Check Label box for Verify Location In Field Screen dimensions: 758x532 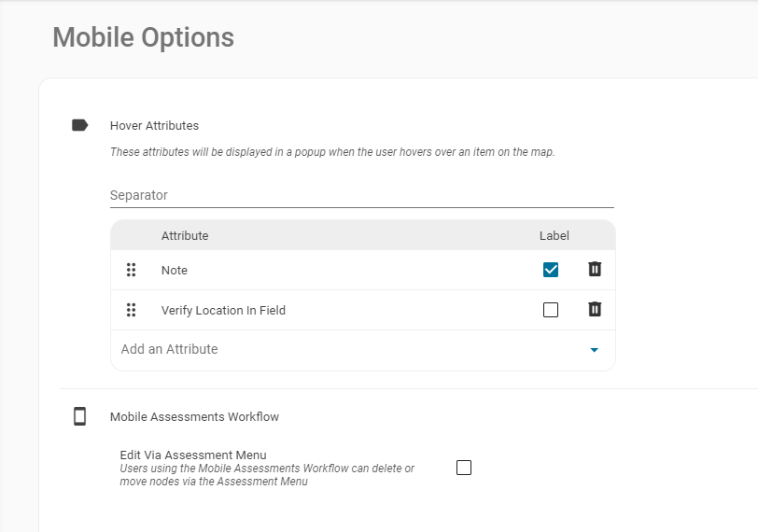(551, 310)
